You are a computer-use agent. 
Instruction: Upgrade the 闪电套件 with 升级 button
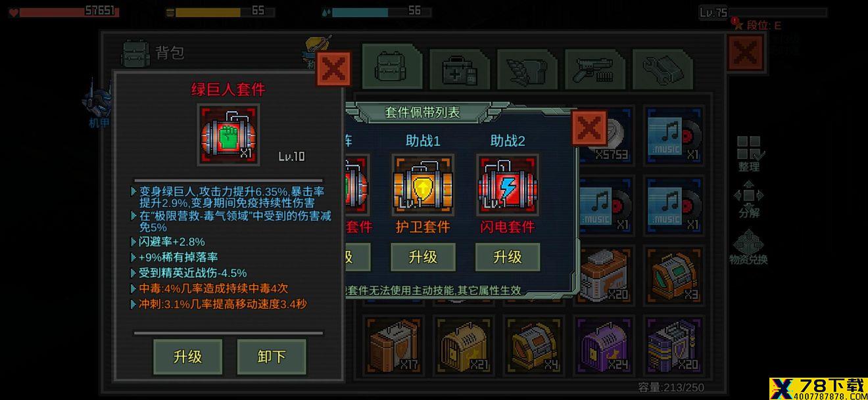507,257
